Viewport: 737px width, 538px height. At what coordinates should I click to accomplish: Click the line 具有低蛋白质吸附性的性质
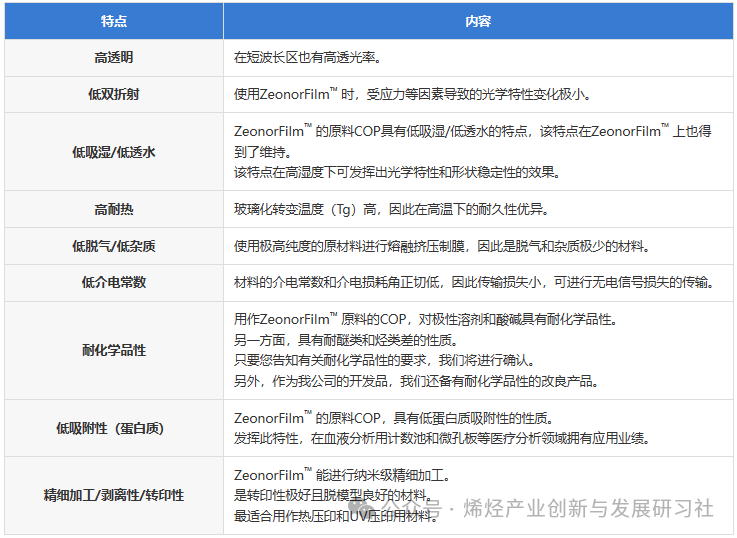[394, 418]
